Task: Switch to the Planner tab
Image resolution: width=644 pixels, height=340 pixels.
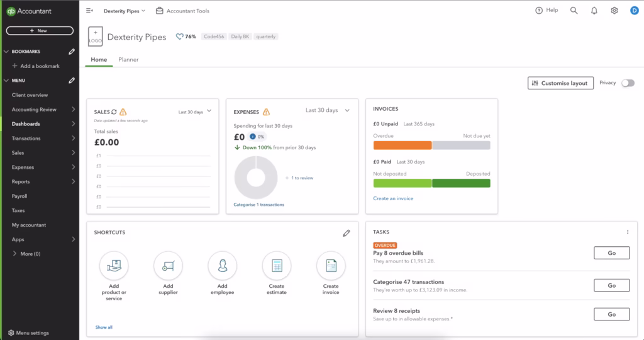Action: coord(128,60)
